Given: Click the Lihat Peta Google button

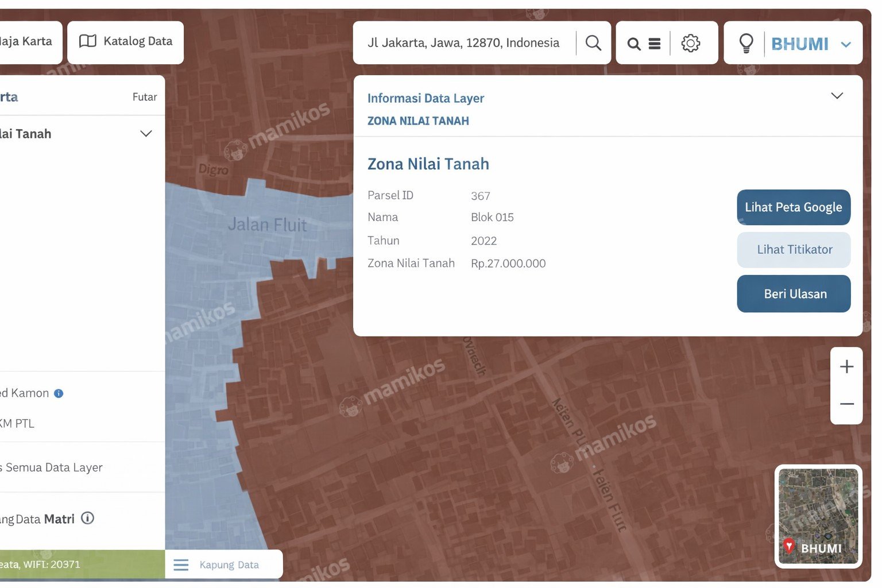Looking at the screenshot, I should click(x=794, y=207).
